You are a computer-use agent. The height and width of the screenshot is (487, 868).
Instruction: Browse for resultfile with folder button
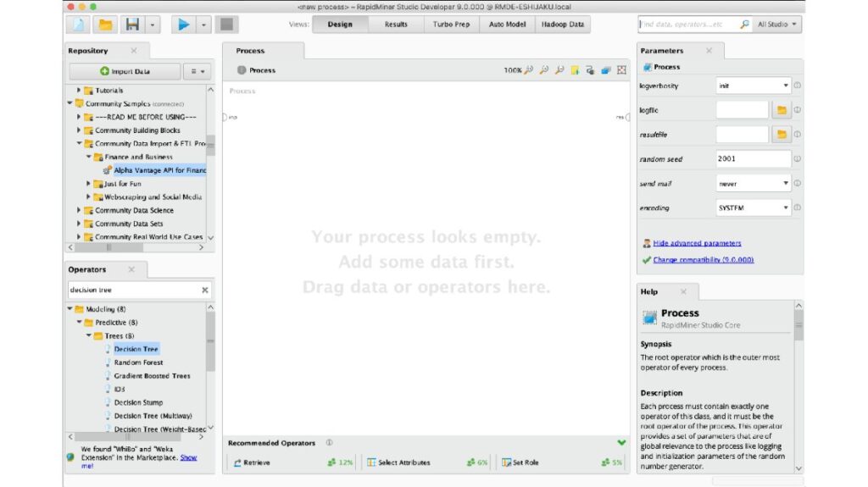pos(782,135)
